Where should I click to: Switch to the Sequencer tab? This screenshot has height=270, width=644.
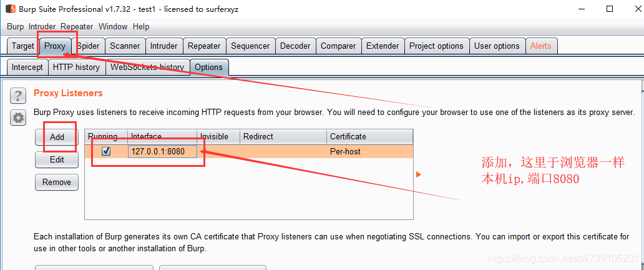250,46
